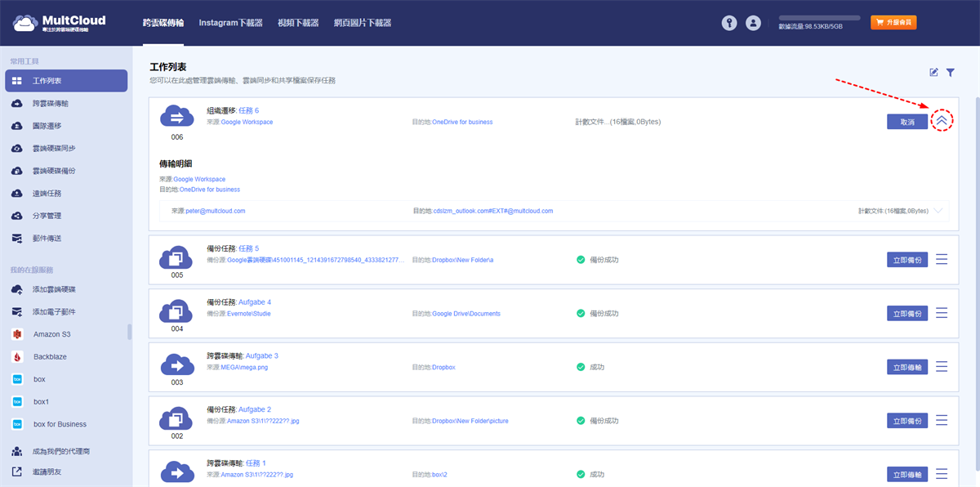Switch to the Instagram下載器 tab
This screenshot has width=980, height=487.
point(230,23)
